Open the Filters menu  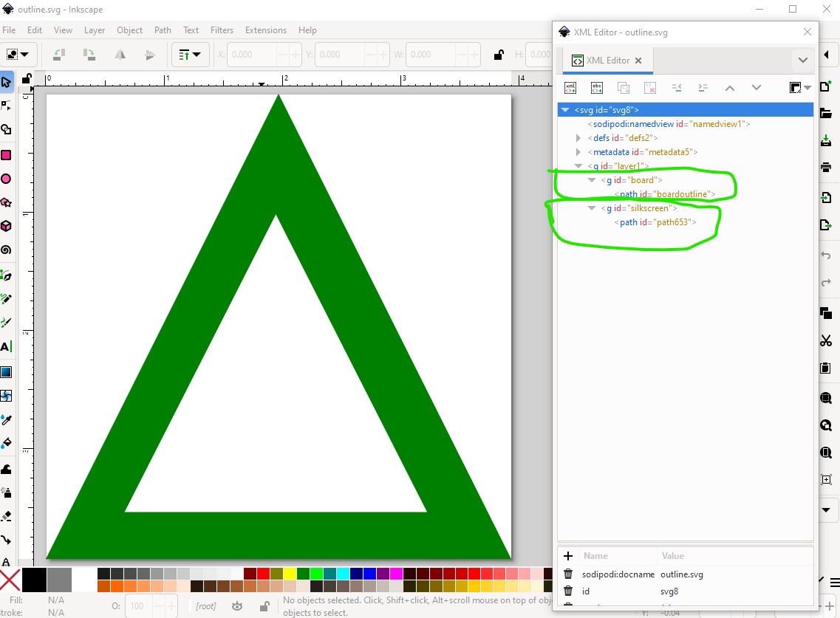[x=222, y=30]
